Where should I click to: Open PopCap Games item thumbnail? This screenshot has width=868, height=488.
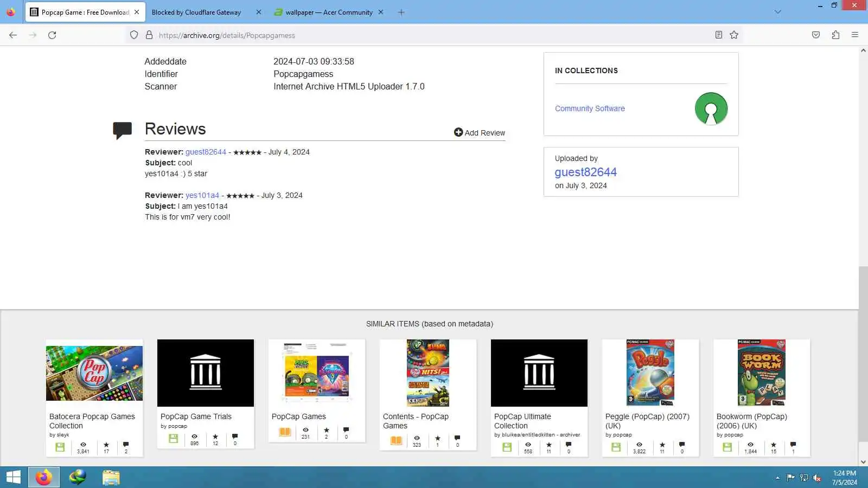(317, 373)
